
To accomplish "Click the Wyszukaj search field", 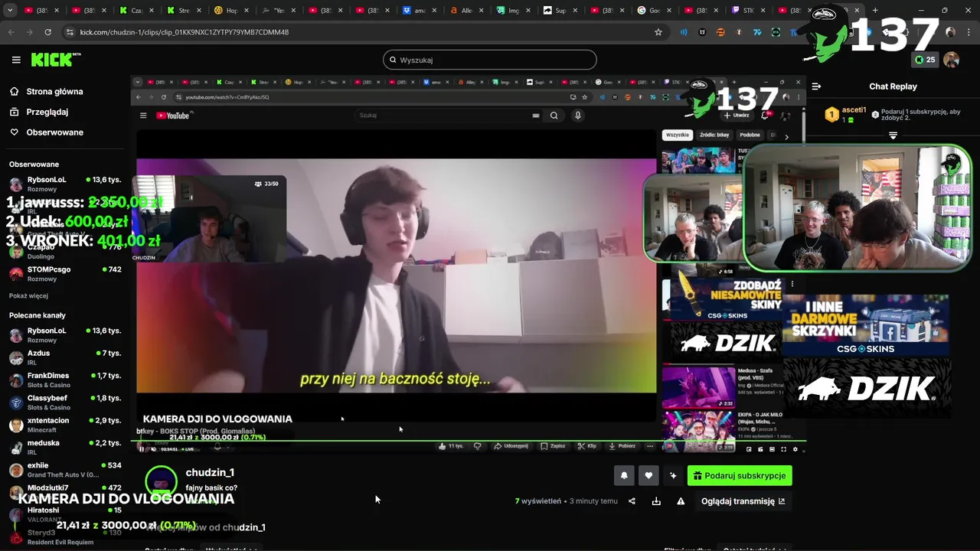I will [x=490, y=60].
